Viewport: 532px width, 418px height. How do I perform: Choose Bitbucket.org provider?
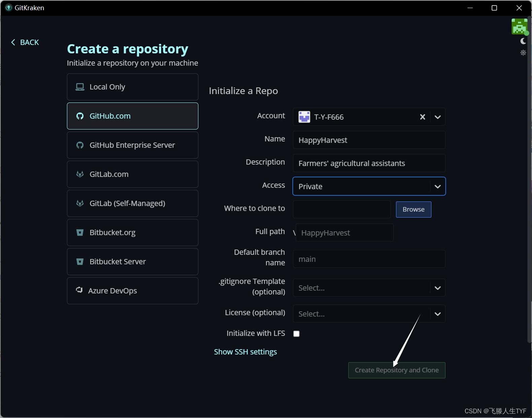[x=133, y=232]
